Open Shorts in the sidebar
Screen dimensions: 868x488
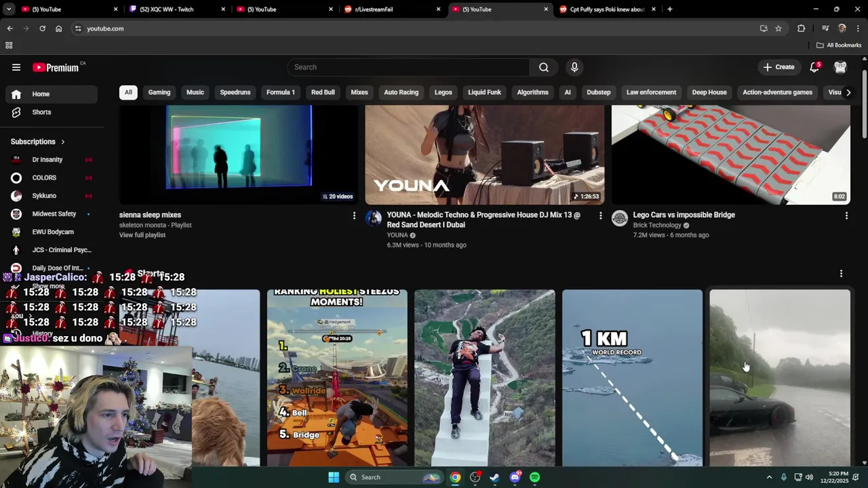pyautogui.click(x=52, y=112)
